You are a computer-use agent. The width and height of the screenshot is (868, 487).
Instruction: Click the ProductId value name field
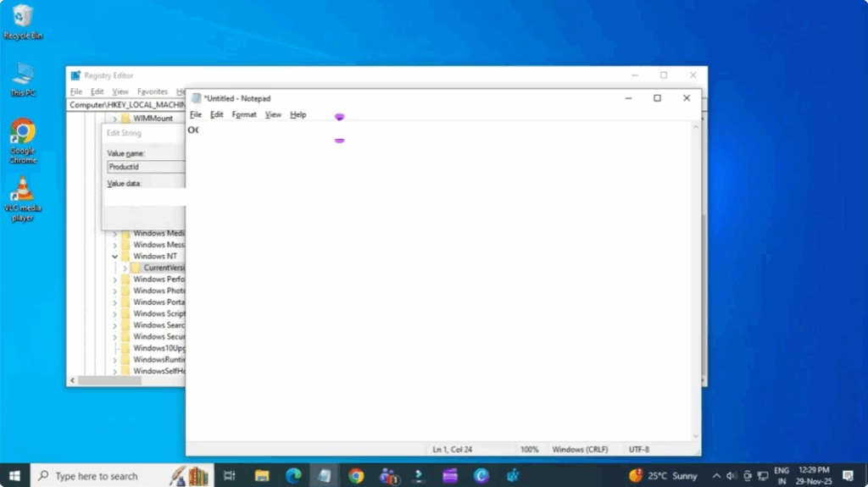click(146, 167)
